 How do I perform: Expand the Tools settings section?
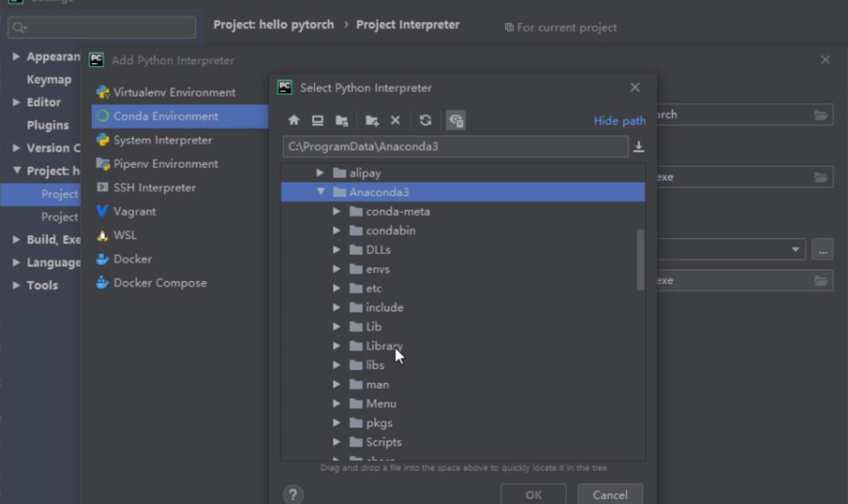pyautogui.click(x=16, y=285)
